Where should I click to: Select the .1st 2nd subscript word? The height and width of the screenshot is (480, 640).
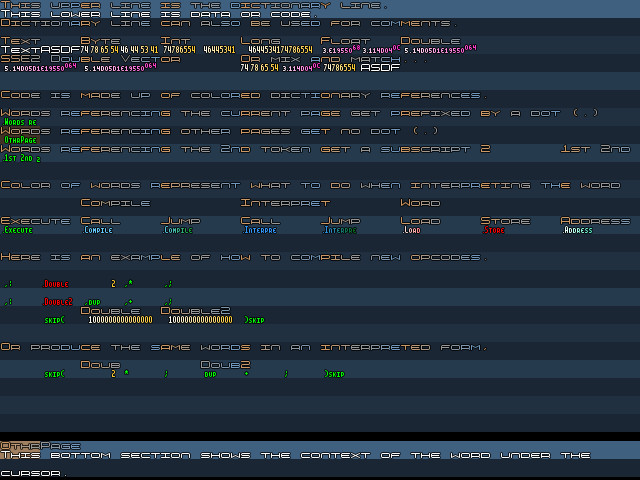click(x=22, y=158)
